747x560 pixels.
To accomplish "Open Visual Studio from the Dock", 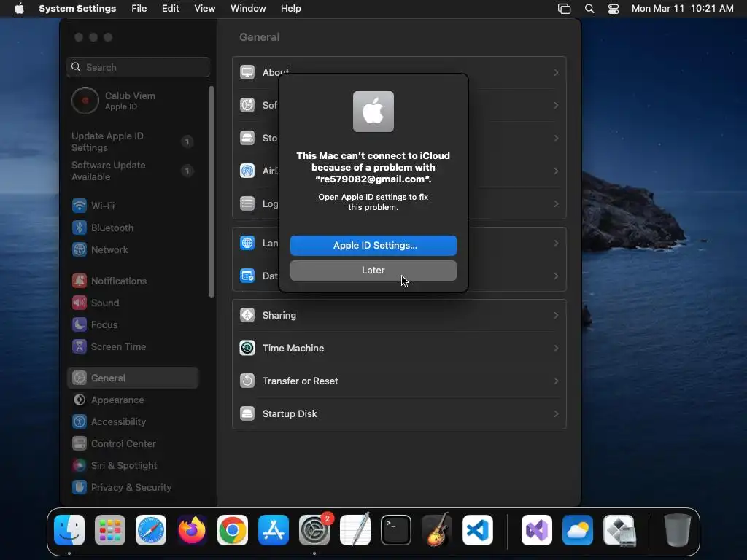I will pos(537,530).
